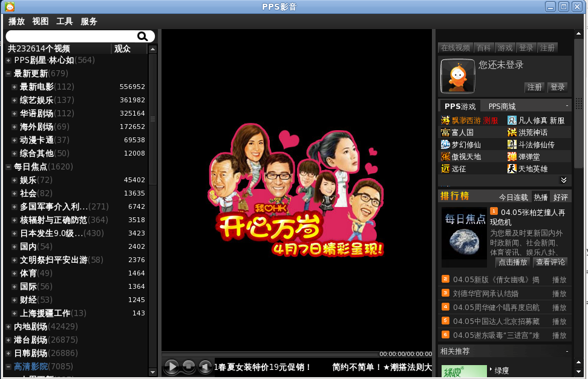The image size is (588, 379).
Task: Click rank badge 4 for 周华健 item
Action: [x=445, y=306]
